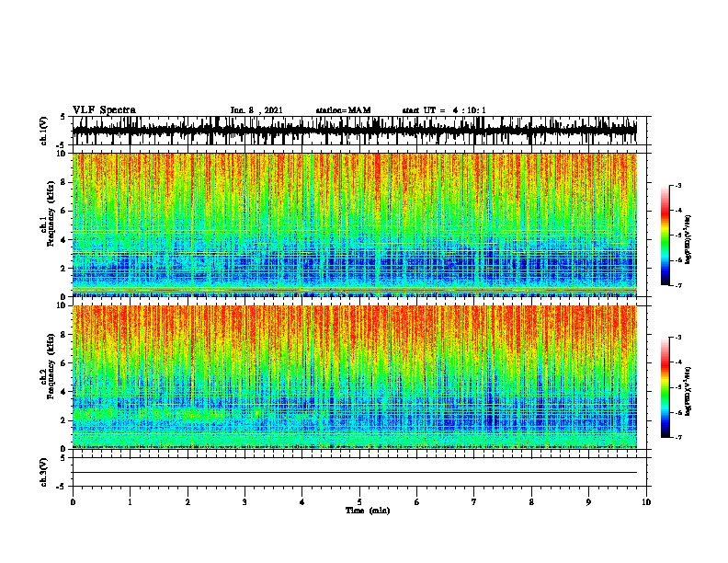Click the time axis tick '7'

tap(474, 502)
